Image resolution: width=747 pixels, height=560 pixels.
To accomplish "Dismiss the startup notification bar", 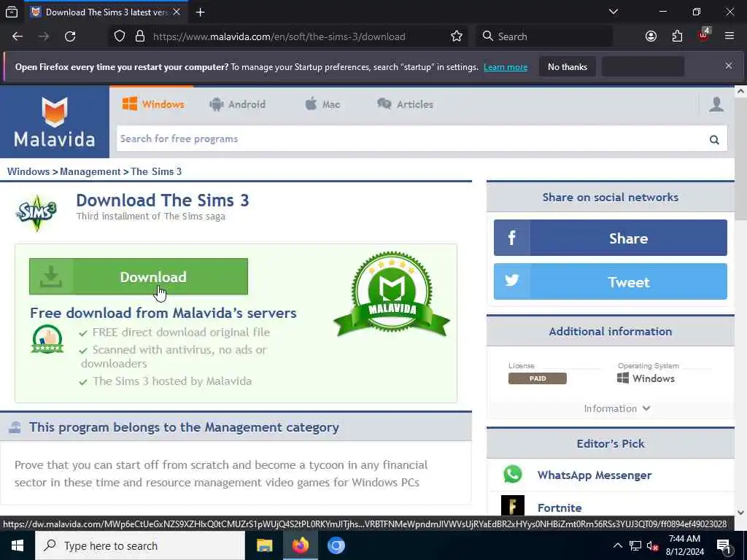I will click(729, 66).
